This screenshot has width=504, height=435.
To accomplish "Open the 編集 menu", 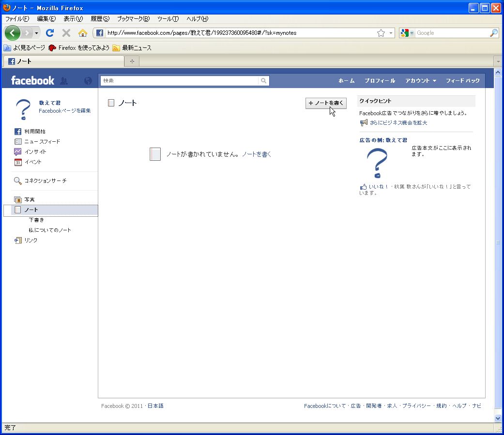I will tap(46, 19).
